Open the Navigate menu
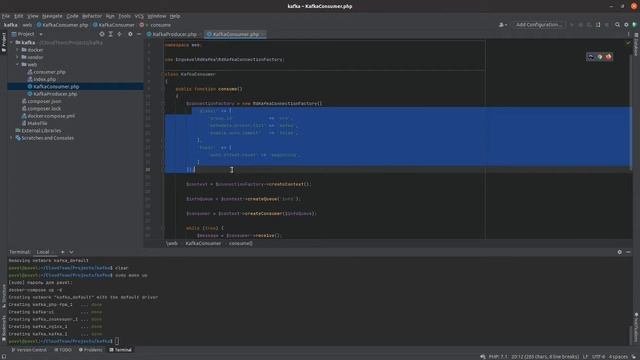The width and height of the screenshot is (640, 360). [x=52, y=16]
